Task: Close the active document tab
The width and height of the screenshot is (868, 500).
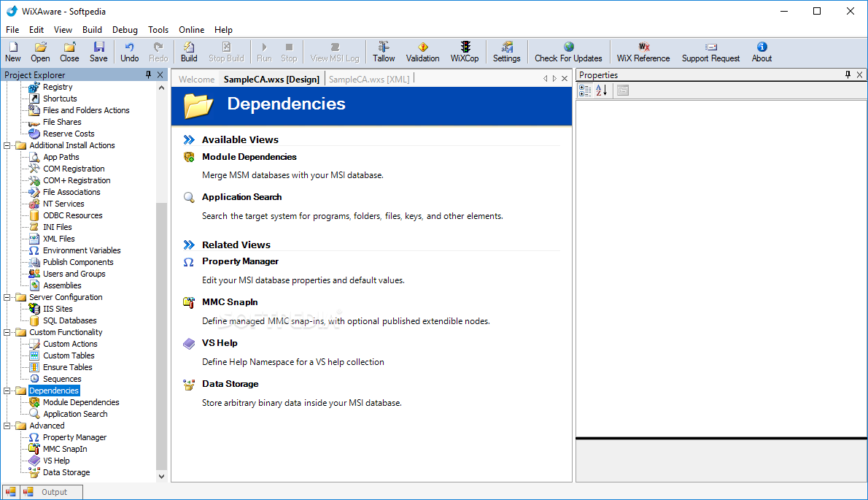Action: click(x=565, y=79)
